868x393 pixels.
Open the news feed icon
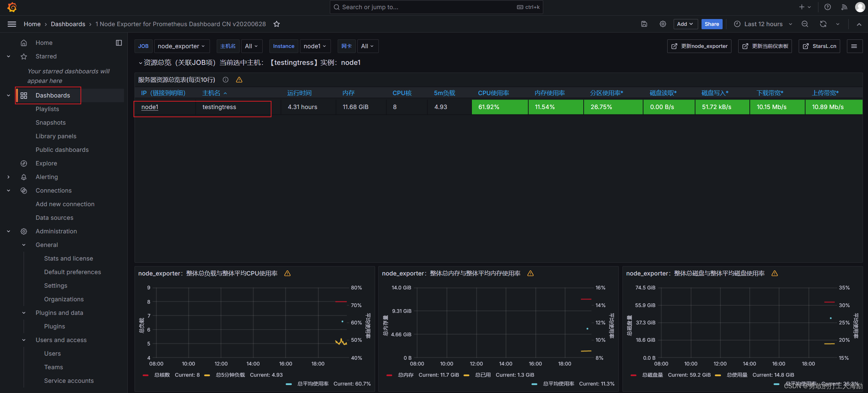coord(844,7)
